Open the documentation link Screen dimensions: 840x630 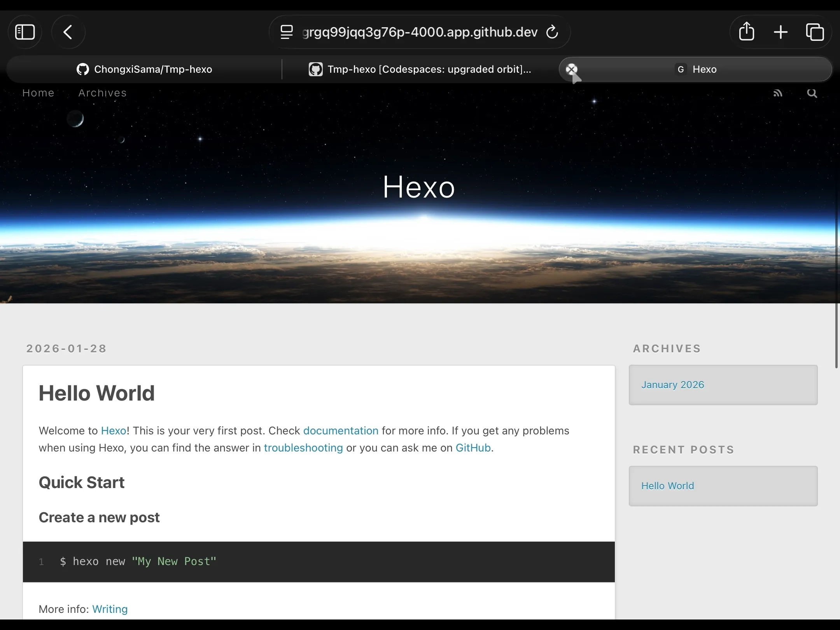pos(340,430)
